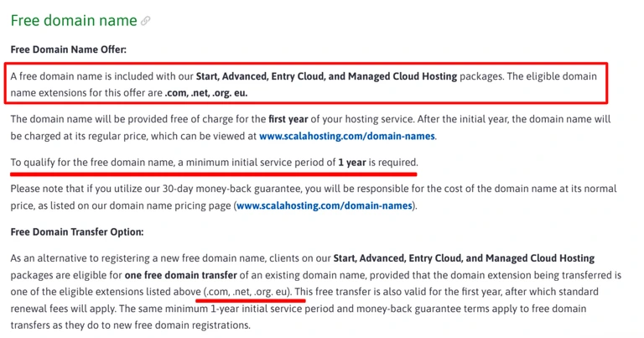
Task: Click the Free Domain Transfer Option subheading
Action: coord(77,231)
